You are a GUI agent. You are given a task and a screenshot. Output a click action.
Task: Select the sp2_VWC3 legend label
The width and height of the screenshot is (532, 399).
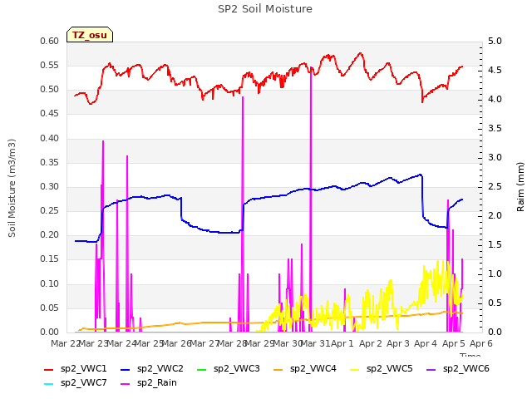tap(237, 368)
